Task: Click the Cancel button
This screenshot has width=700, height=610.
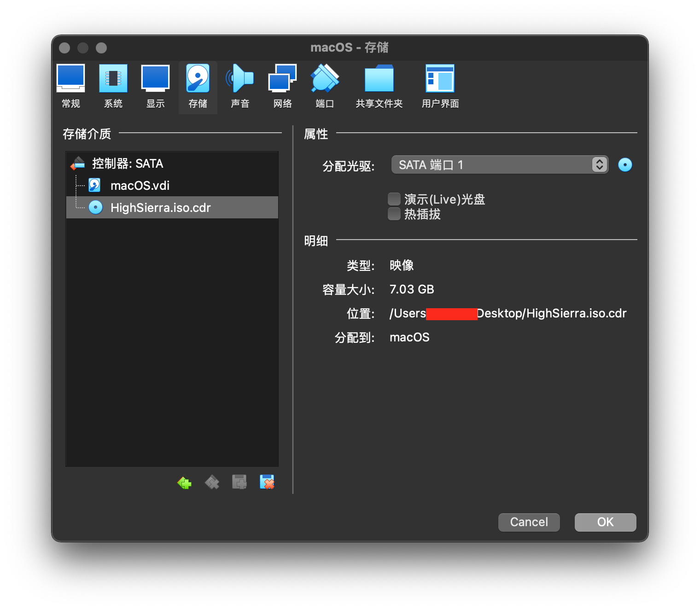Action: (x=529, y=522)
